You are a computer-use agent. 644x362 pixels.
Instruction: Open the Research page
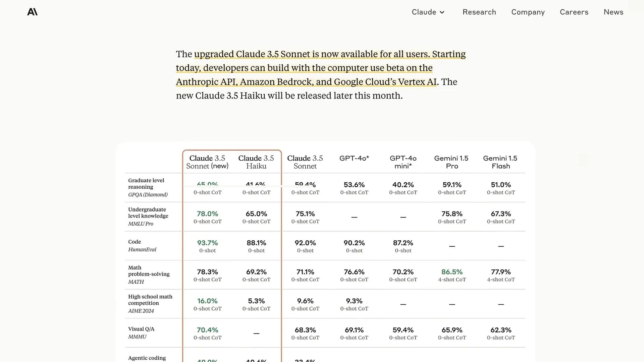coord(479,12)
